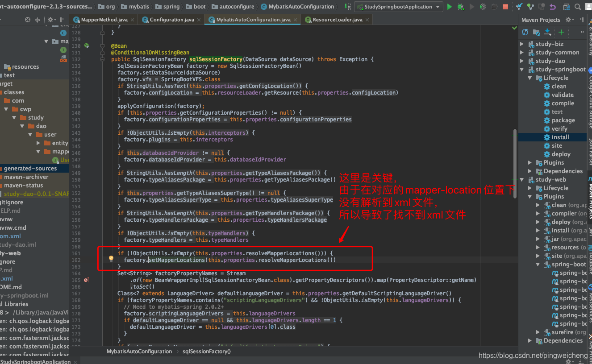Run StudySpringbootApplication with green play icon

click(450, 7)
